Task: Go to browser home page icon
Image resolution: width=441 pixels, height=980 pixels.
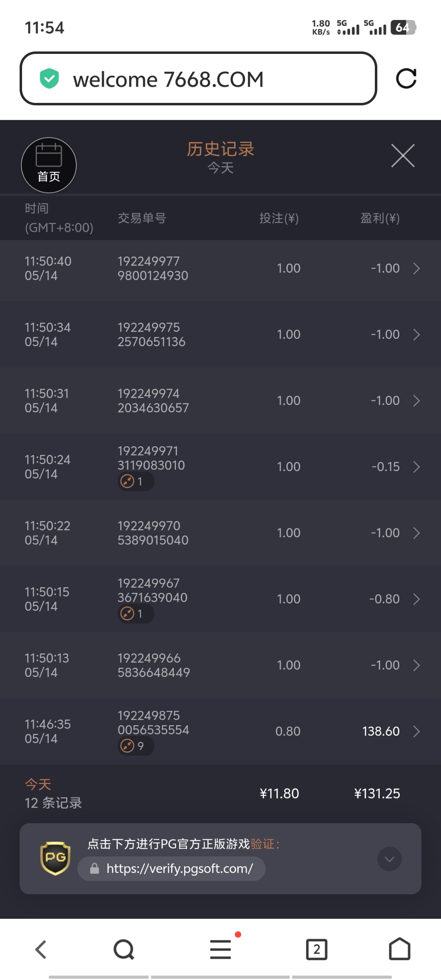Action: [x=399, y=949]
